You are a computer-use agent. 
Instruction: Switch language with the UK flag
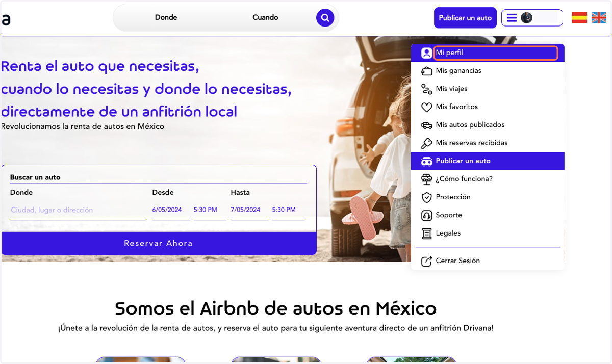tap(599, 18)
